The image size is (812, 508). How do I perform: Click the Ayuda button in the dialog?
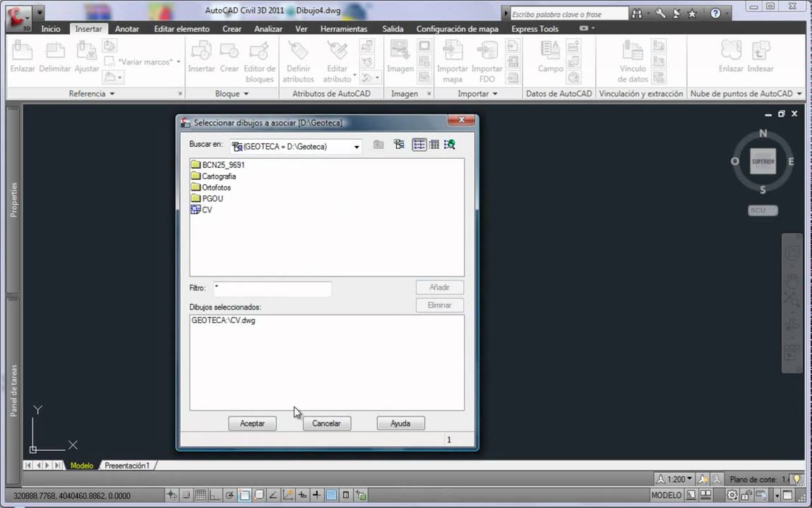400,423
